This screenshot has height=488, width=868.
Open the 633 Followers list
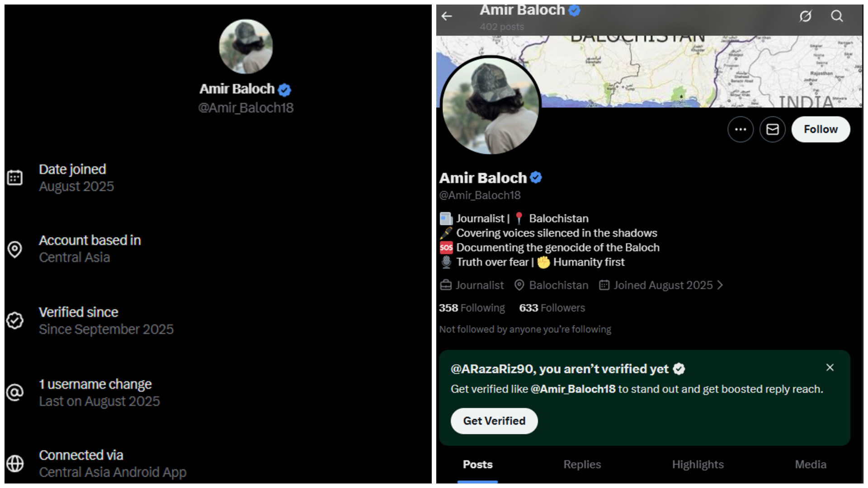[x=552, y=308]
